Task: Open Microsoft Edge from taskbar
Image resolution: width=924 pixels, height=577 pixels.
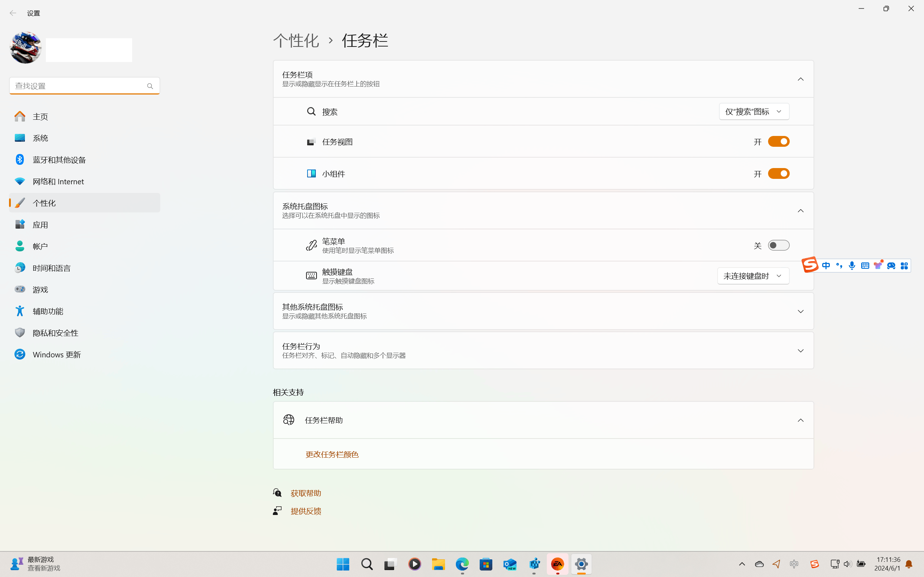Action: [462, 564]
